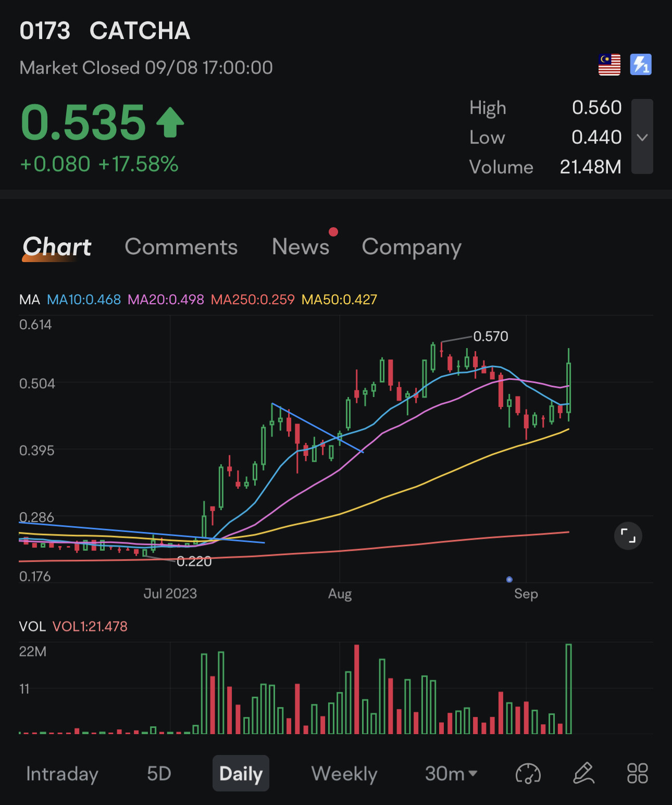The height and width of the screenshot is (805, 672).
Task: Tap the MA50:0.427 indicator label
Action: click(x=339, y=300)
